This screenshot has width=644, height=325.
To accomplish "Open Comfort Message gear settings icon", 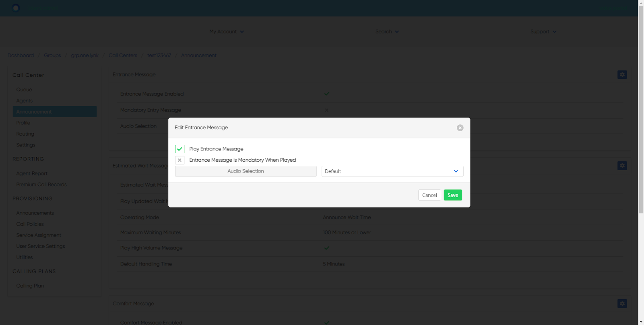I will point(622,303).
